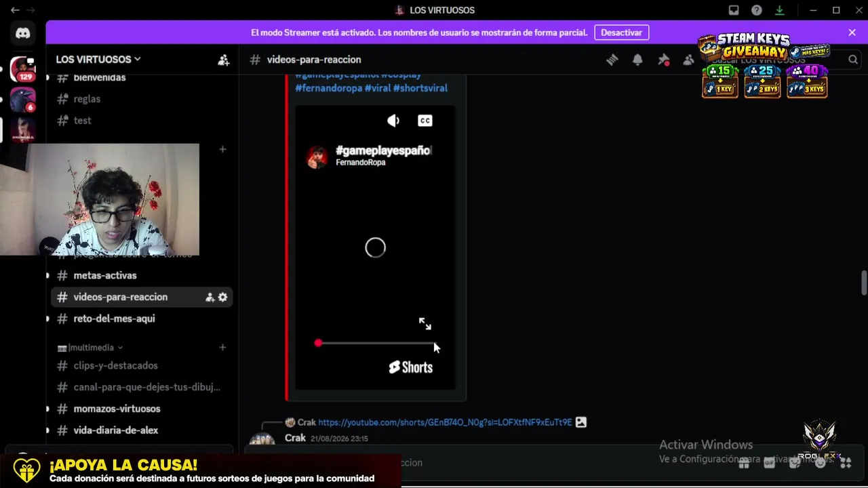868x488 pixels.
Task: Click the FernandoRopa channel avatar
Action: pyautogui.click(x=317, y=157)
